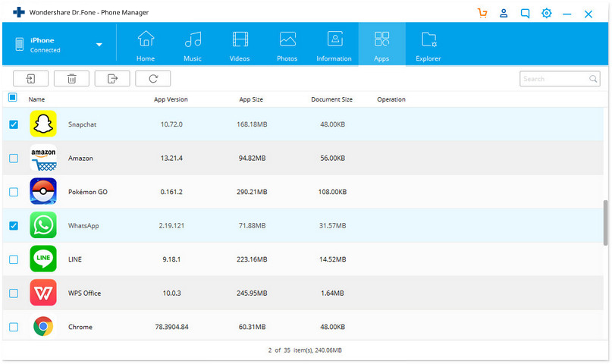Switch to the Explorer tab
The image size is (612, 364).
point(428,45)
